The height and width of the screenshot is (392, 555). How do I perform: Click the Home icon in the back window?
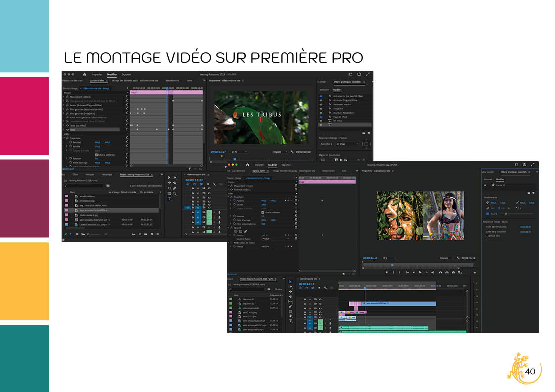(x=85, y=74)
